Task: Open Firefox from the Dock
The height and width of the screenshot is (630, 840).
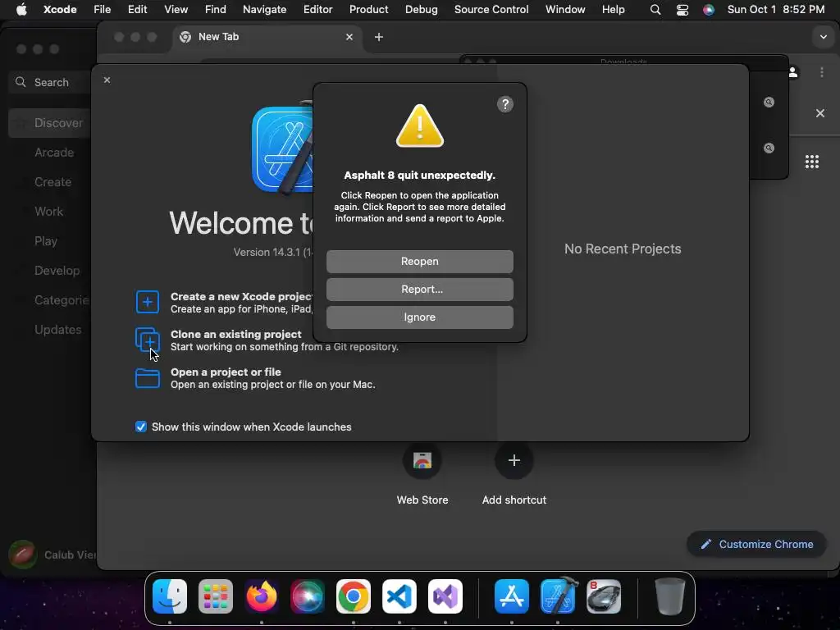Action: (262, 596)
